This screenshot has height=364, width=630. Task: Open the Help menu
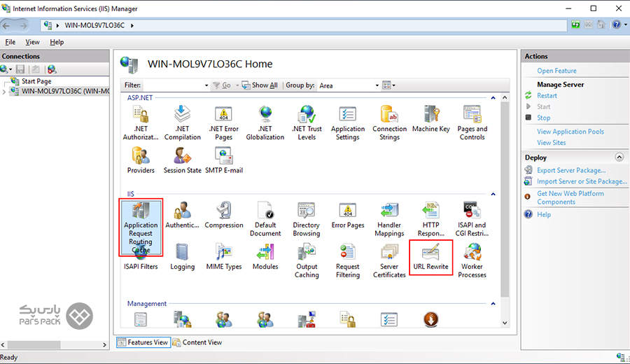[57, 42]
